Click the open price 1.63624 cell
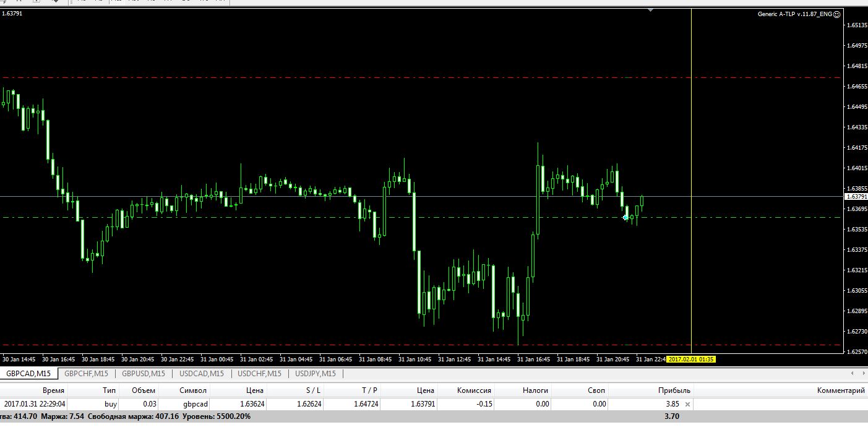This screenshot has height=435, width=868. click(x=252, y=404)
